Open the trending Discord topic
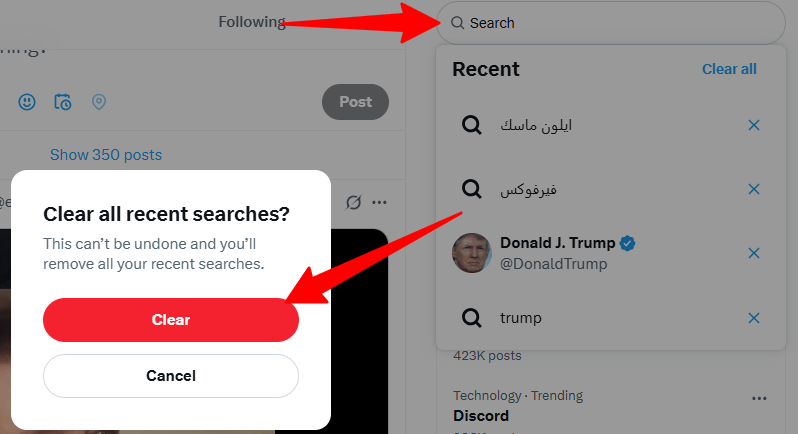 pyautogui.click(x=481, y=416)
